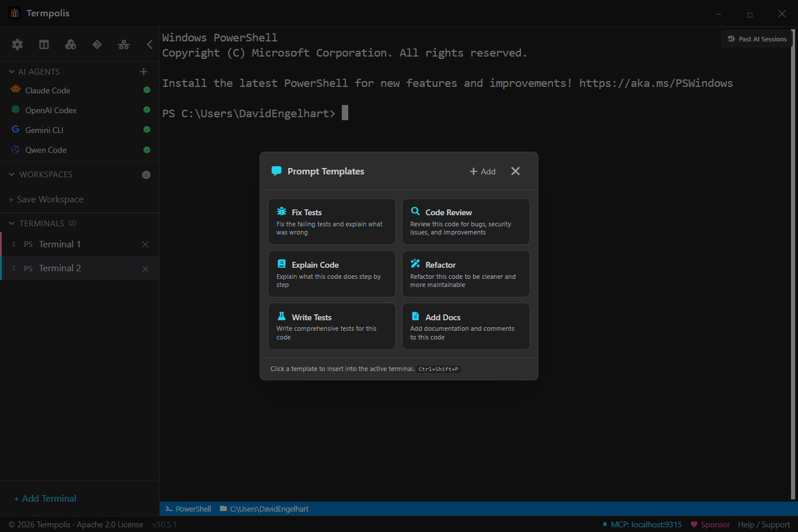
Task: Click the 'Explain Code' template title
Action: pyautogui.click(x=315, y=265)
